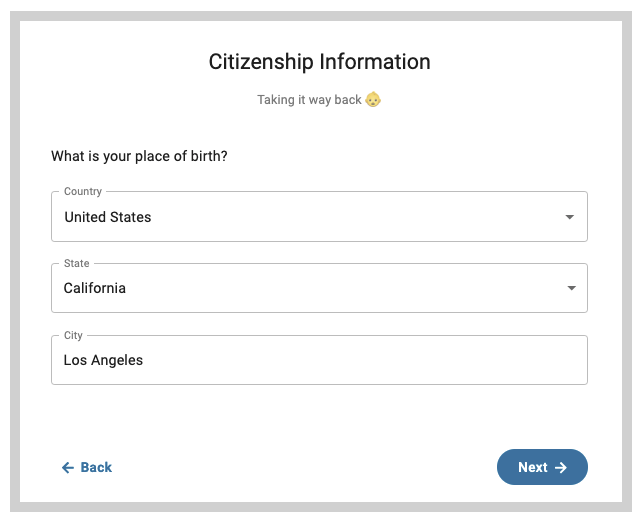Select the California value text
This screenshot has height=521, width=638.
(95, 288)
